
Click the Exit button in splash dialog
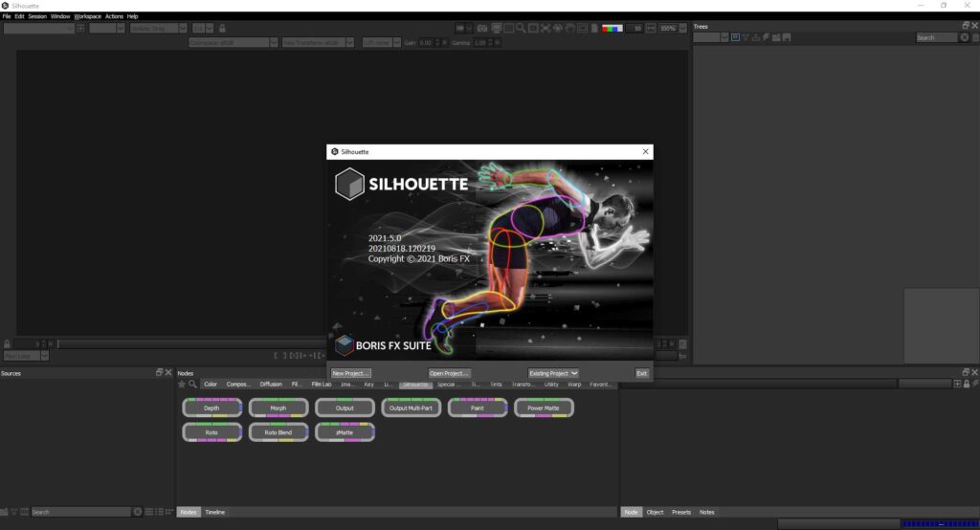click(642, 373)
